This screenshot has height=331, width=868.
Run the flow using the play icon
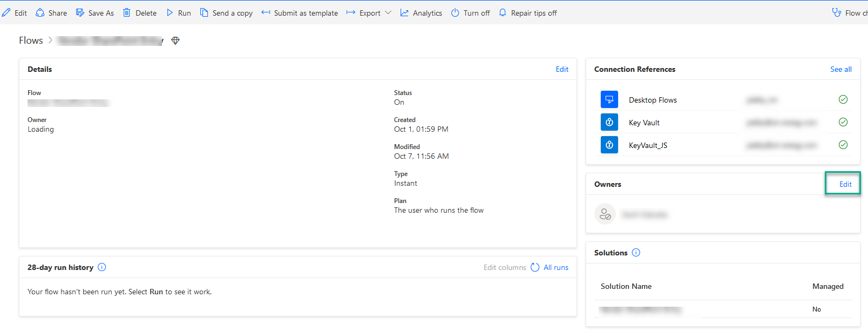tap(170, 12)
